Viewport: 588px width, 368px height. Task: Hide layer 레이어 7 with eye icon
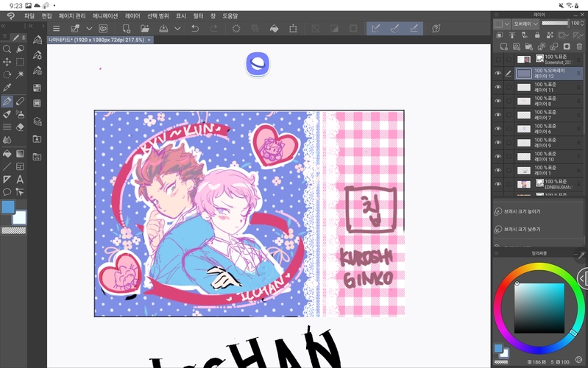tap(498, 115)
